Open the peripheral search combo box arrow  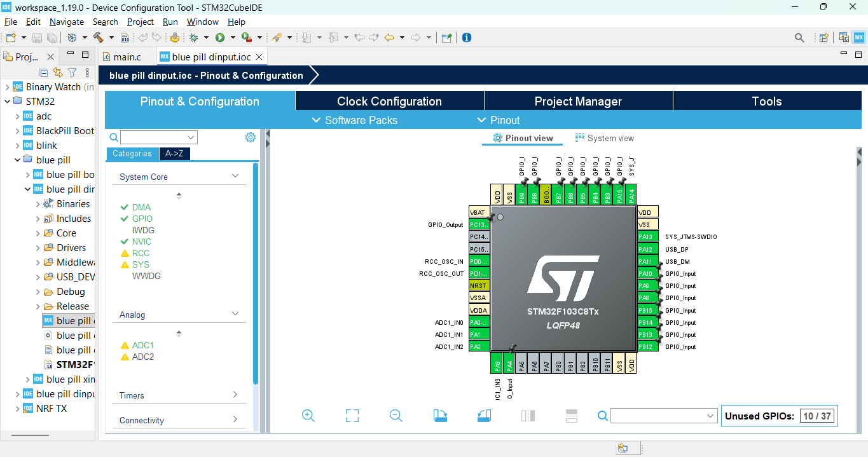tap(191, 137)
